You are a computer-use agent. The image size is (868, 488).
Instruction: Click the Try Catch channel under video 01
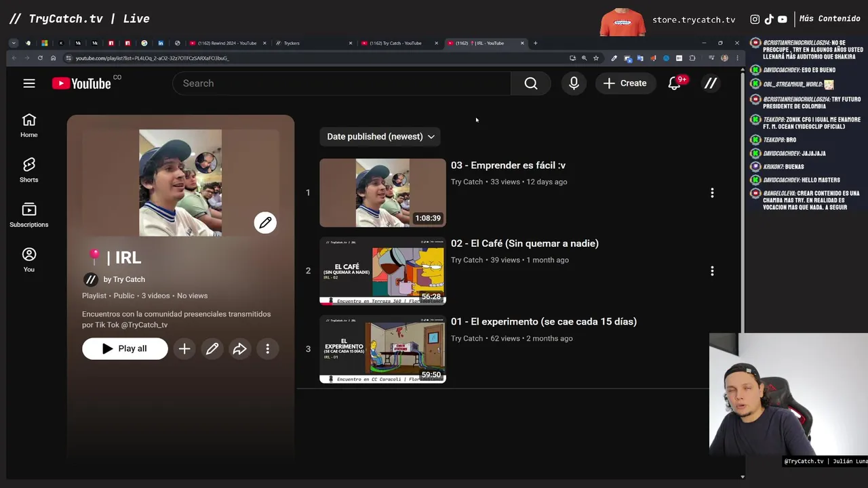pos(467,338)
